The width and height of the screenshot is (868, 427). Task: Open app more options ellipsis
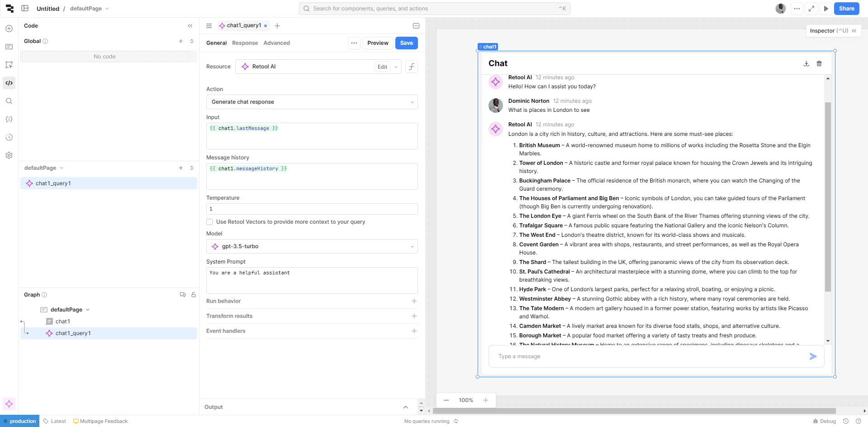[797, 9]
